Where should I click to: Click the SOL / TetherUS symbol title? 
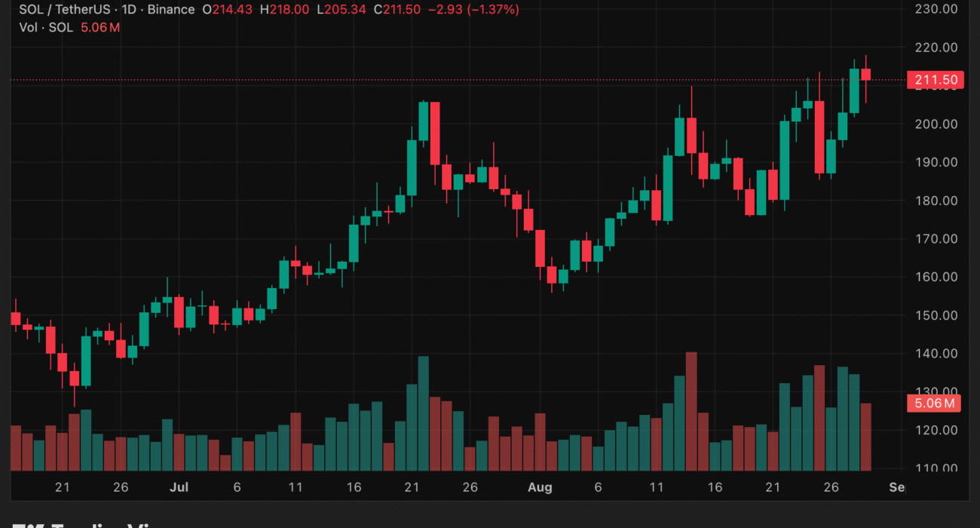pyautogui.click(x=66, y=10)
